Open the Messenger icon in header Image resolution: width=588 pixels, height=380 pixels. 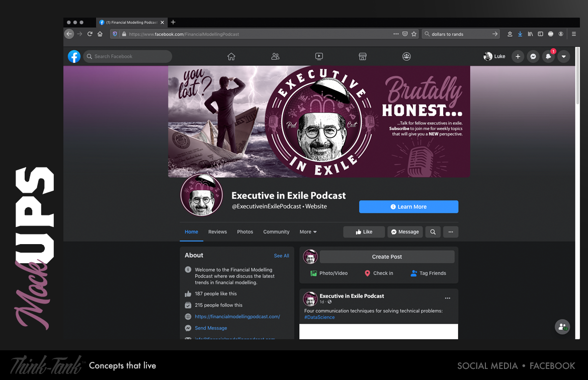pos(533,57)
